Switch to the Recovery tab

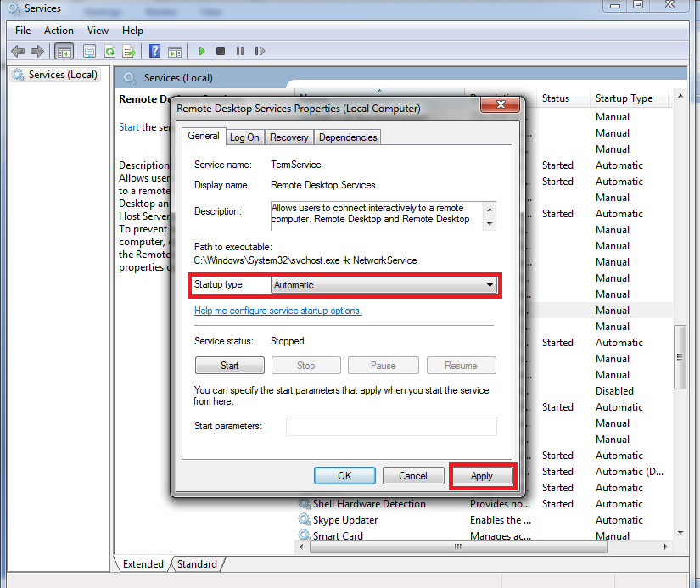(288, 137)
